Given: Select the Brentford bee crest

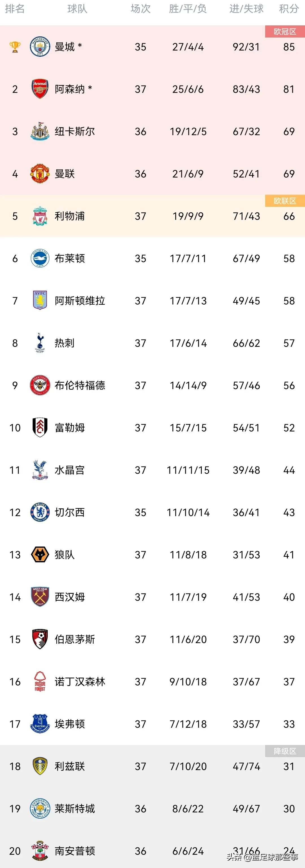Looking at the screenshot, I should point(40,385).
